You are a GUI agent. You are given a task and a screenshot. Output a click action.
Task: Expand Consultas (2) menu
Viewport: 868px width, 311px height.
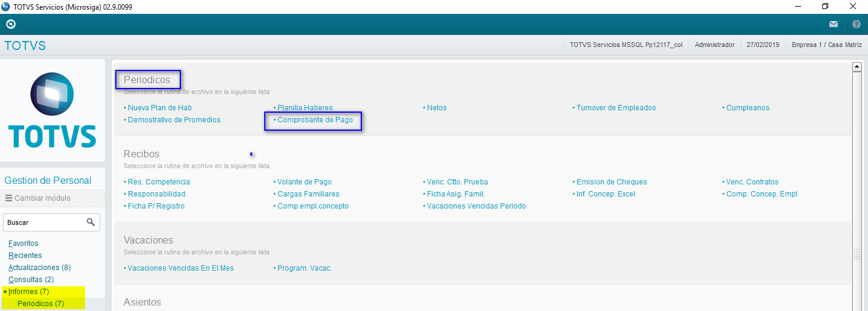pos(31,280)
